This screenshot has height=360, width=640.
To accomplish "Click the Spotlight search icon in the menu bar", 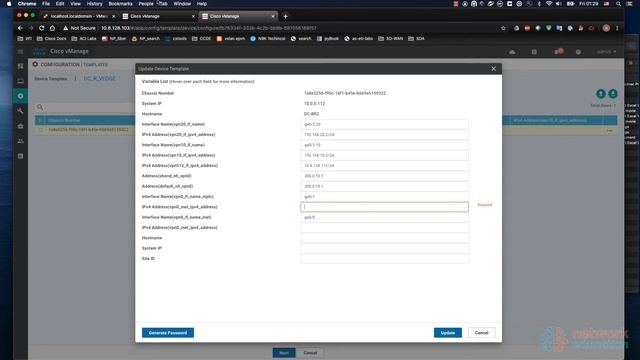I will (619, 4).
